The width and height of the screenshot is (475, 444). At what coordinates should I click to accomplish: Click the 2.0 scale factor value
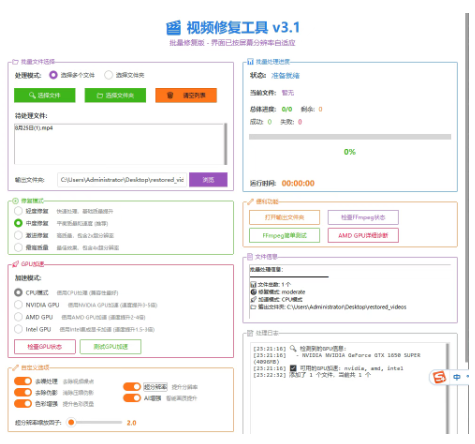tap(131, 423)
